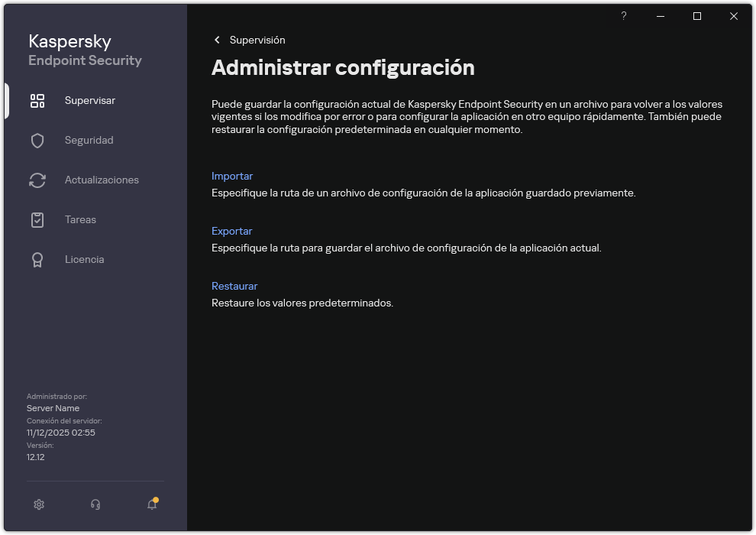The width and height of the screenshot is (756, 535).
Task: Select the Licencia key icon
Action: (x=37, y=259)
